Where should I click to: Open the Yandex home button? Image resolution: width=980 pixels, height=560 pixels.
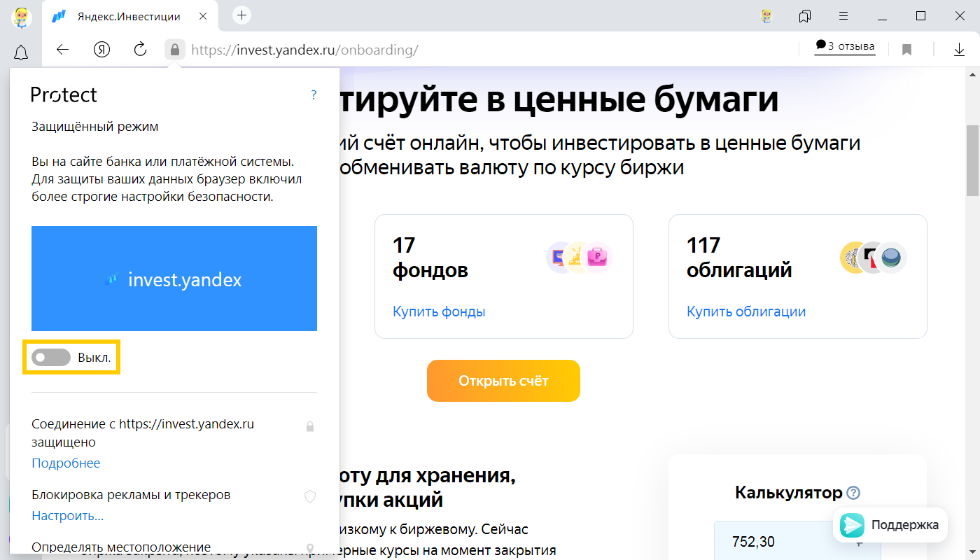pos(101,50)
